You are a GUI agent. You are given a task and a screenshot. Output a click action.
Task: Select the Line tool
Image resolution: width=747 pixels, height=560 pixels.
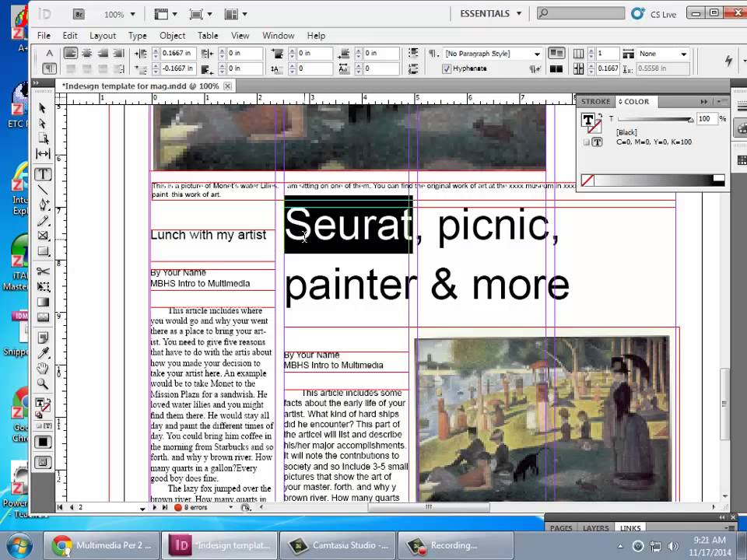(x=42, y=190)
